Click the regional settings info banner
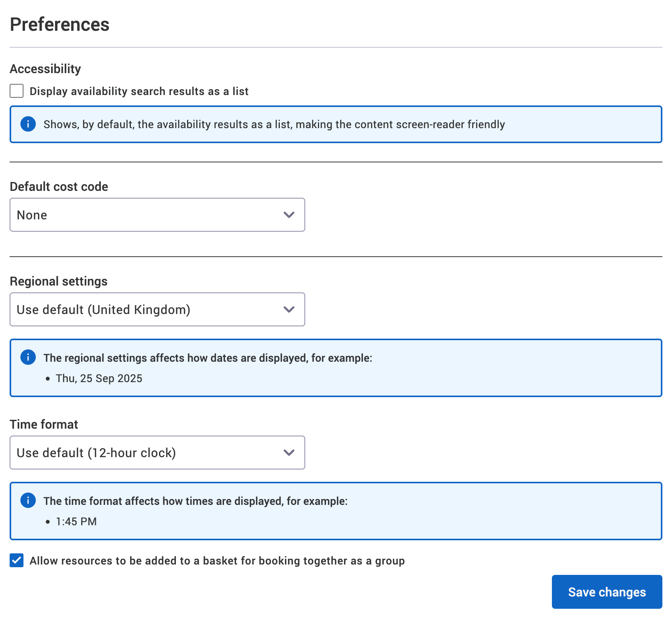The width and height of the screenshot is (672, 618). 335,367
